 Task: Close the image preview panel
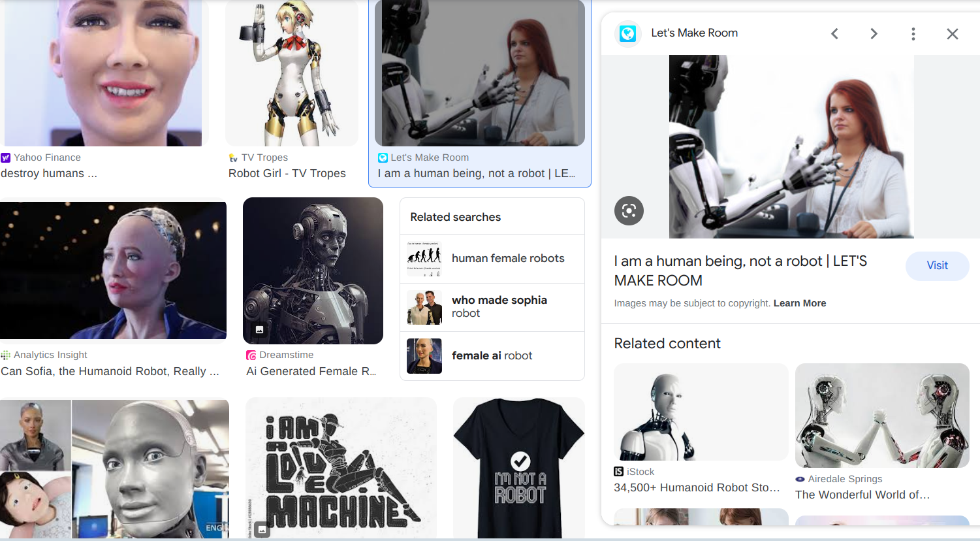(953, 33)
